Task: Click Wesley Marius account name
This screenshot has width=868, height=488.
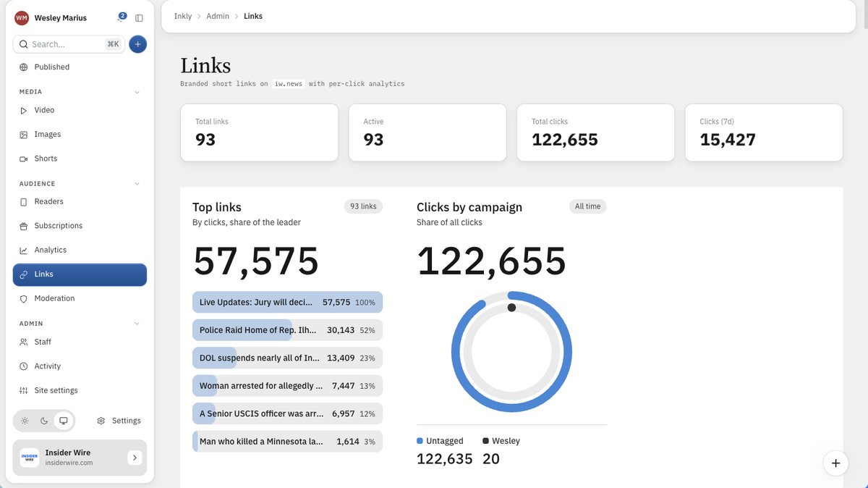Action: coord(61,18)
